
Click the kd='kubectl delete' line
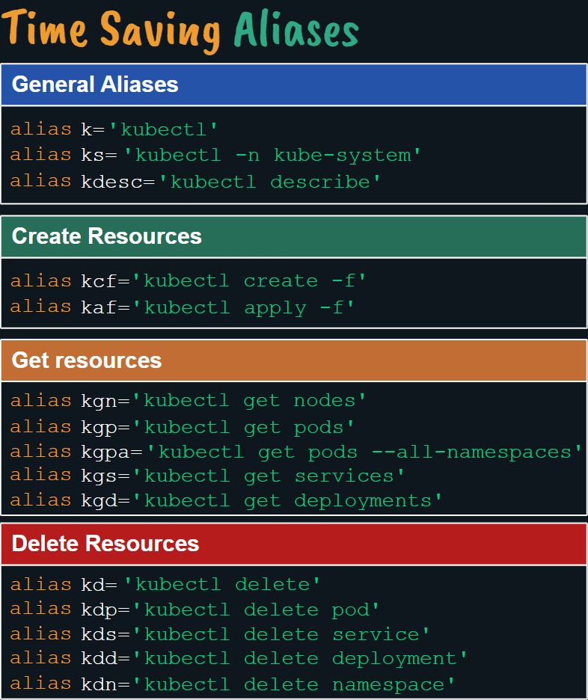coord(165,584)
